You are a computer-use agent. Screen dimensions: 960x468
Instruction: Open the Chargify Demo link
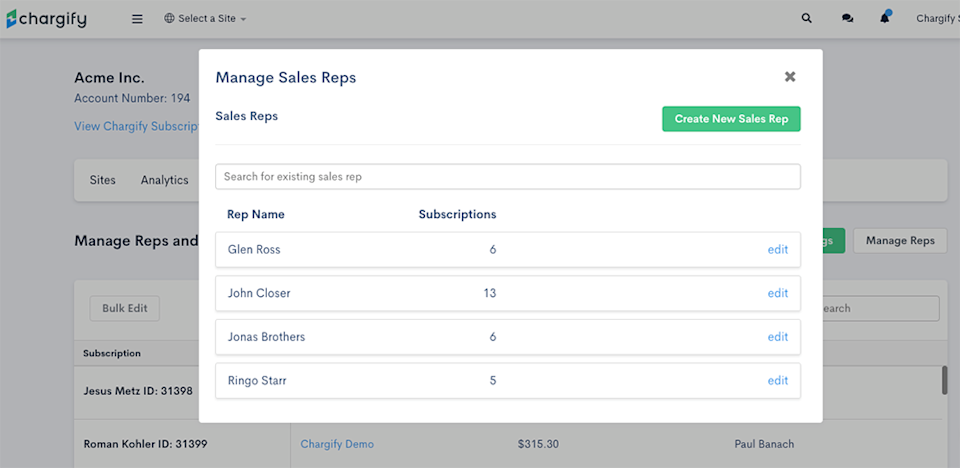(x=335, y=444)
